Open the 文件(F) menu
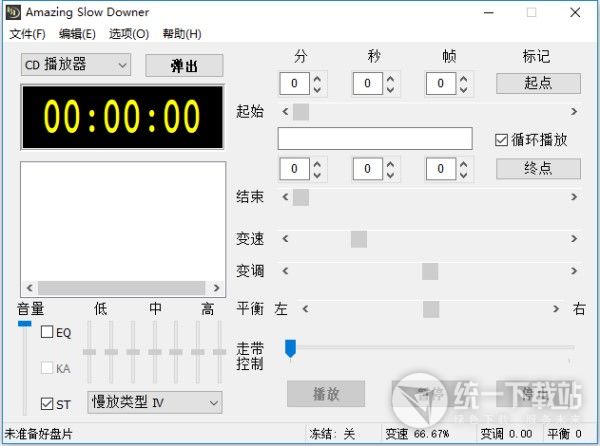 [x=27, y=34]
